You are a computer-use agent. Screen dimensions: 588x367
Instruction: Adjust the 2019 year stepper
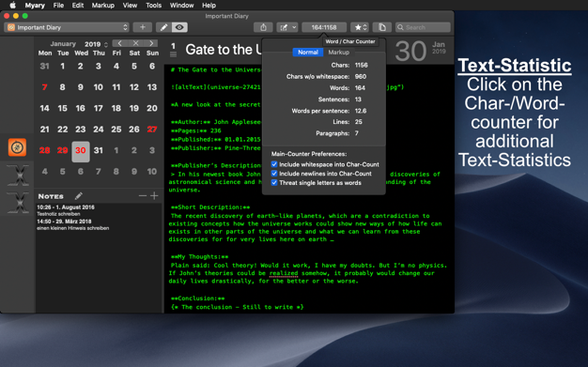[x=106, y=44]
